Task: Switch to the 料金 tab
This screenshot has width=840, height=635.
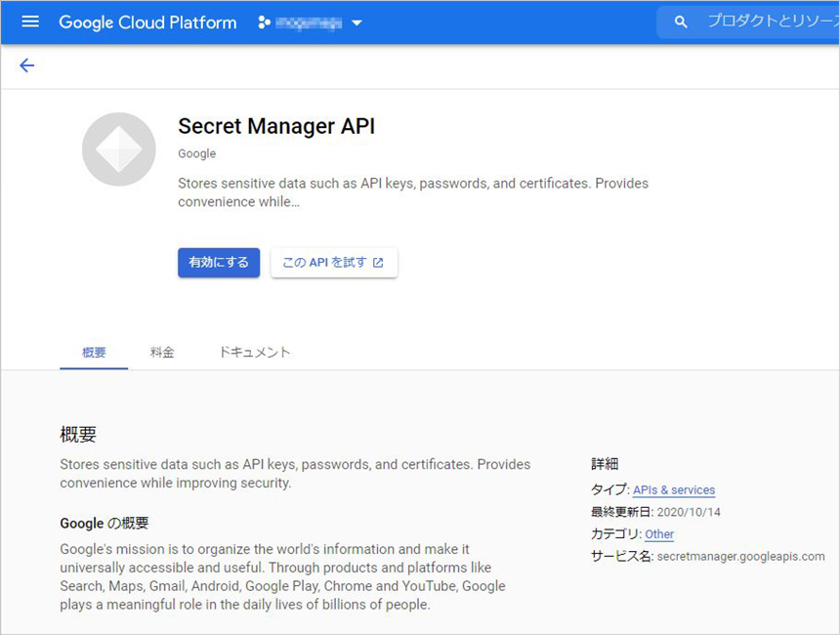Action: point(162,352)
